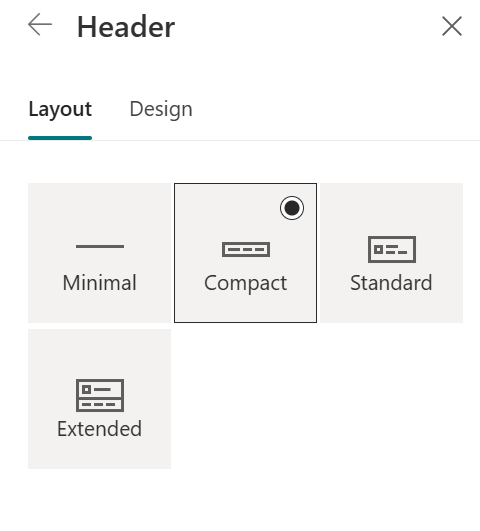Pick the Extended header layout icon
The height and width of the screenshot is (531, 480).
100,395
